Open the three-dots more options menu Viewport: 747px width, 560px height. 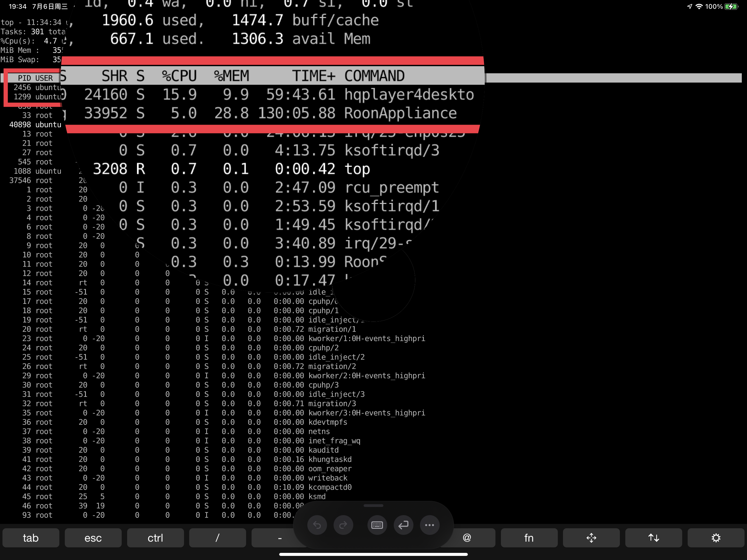(430, 525)
